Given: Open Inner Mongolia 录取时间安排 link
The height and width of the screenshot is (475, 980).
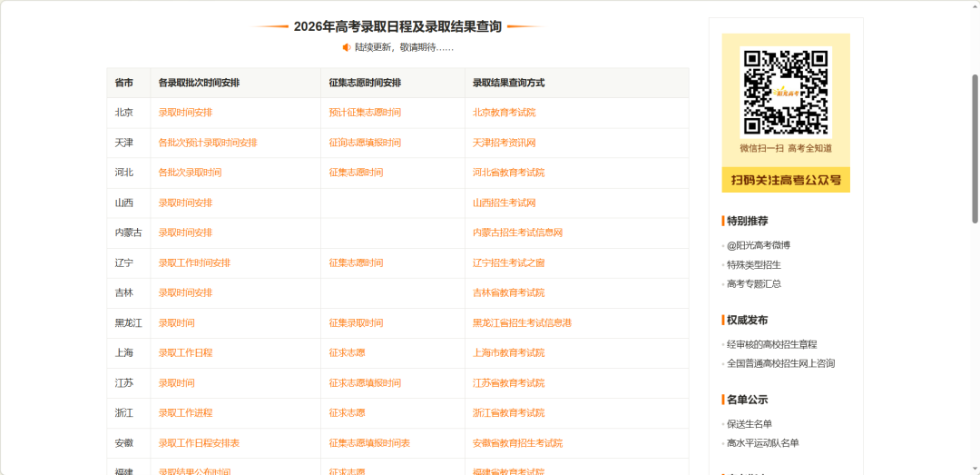Looking at the screenshot, I should tap(186, 233).
